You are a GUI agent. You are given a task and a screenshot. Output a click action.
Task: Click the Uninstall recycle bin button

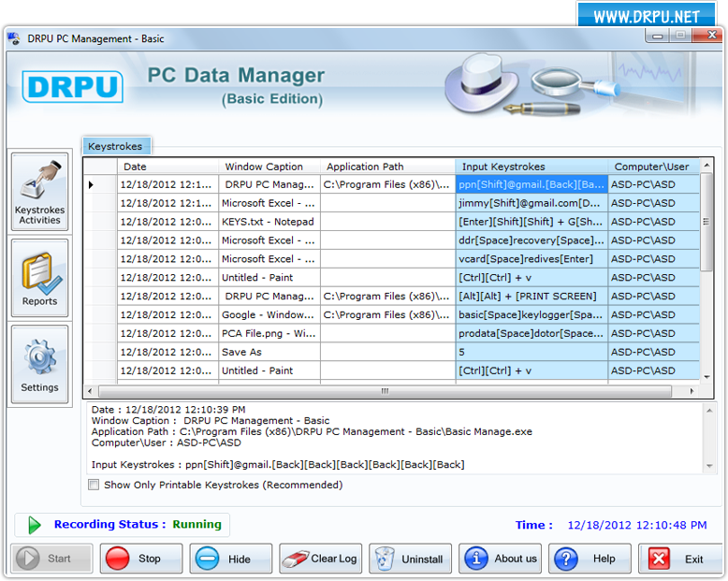tap(410, 559)
